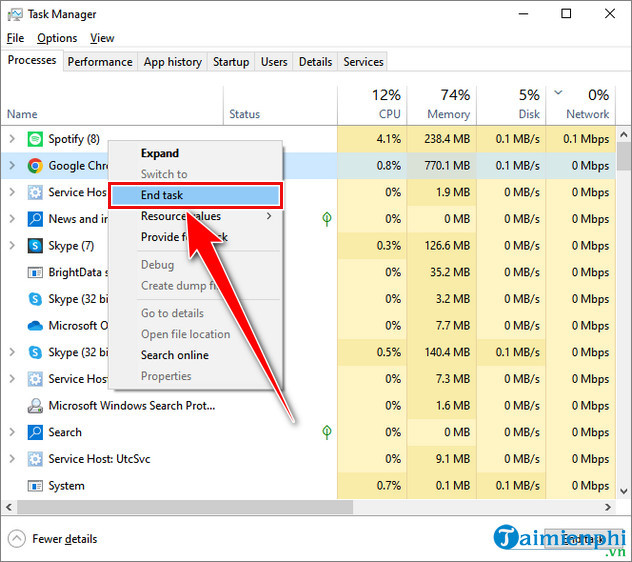Click the Skype (7) process icon
The height and width of the screenshot is (562, 632).
(x=35, y=246)
